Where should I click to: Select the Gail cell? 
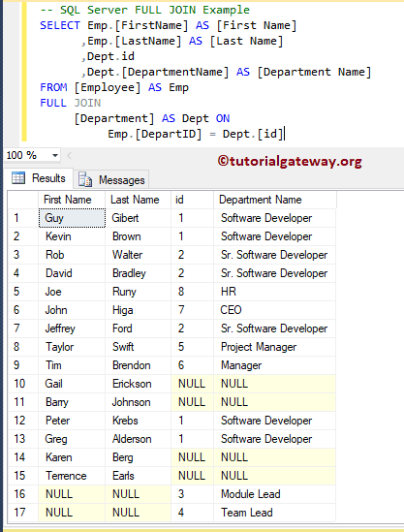[72, 384]
